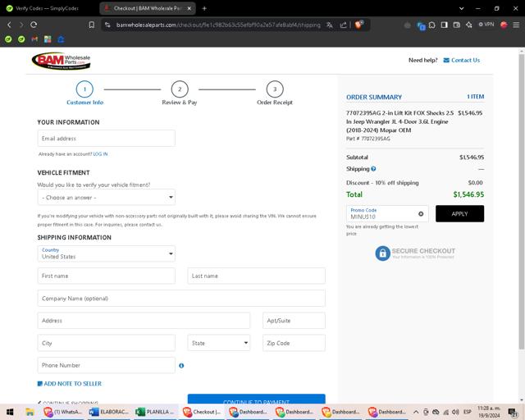Click step 3 Order Receipt

[x=275, y=94]
